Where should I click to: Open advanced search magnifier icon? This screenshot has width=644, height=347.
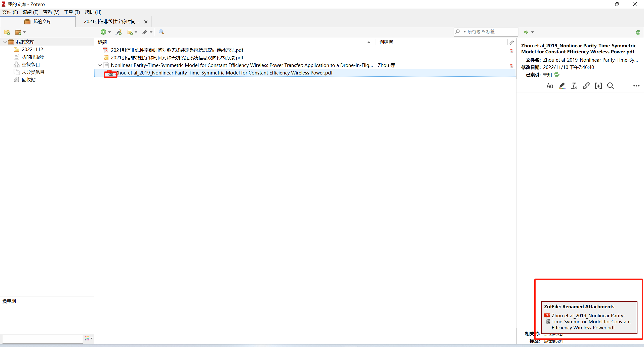tap(161, 32)
